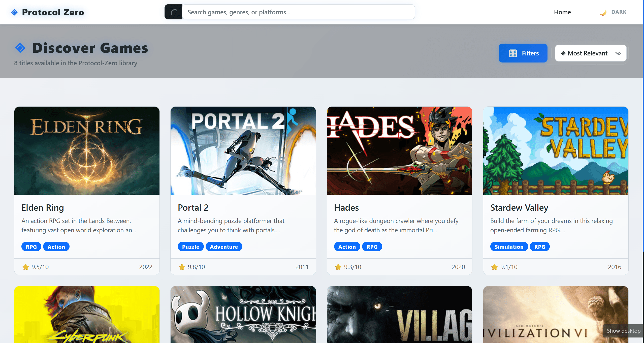The height and width of the screenshot is (343, 644).
Task: Click the Protocol Zero diamond logo icon
Action: (14, 12)
